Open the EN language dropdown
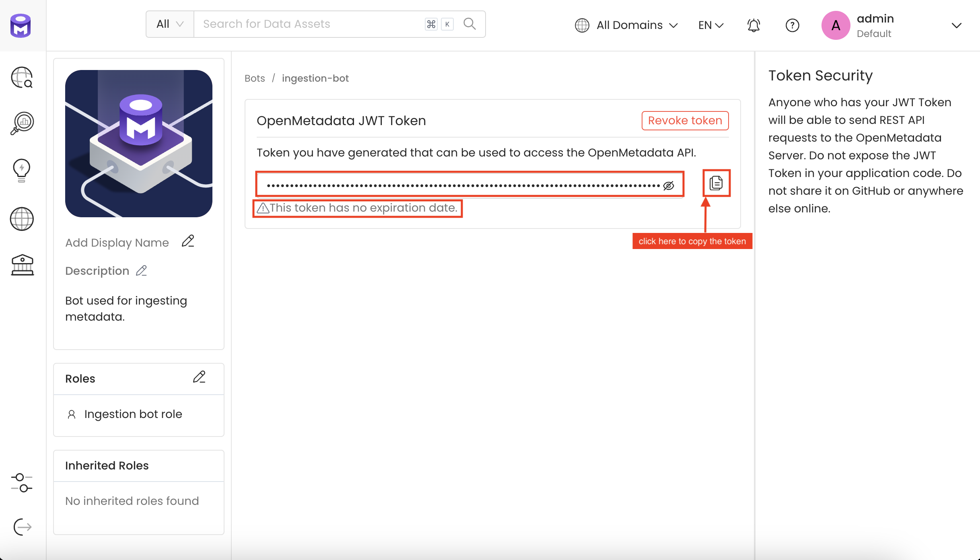 (710, 25)
